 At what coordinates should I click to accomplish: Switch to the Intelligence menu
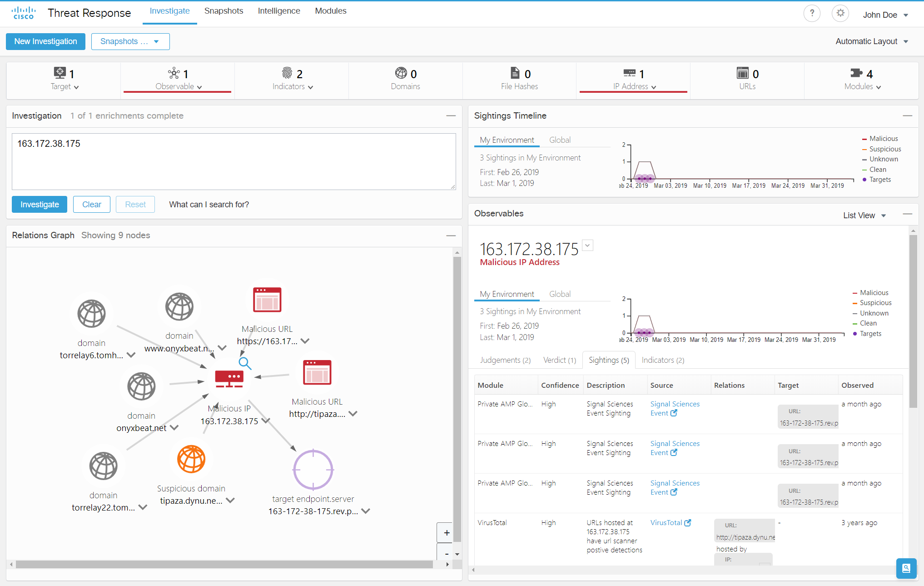(278, 10)
